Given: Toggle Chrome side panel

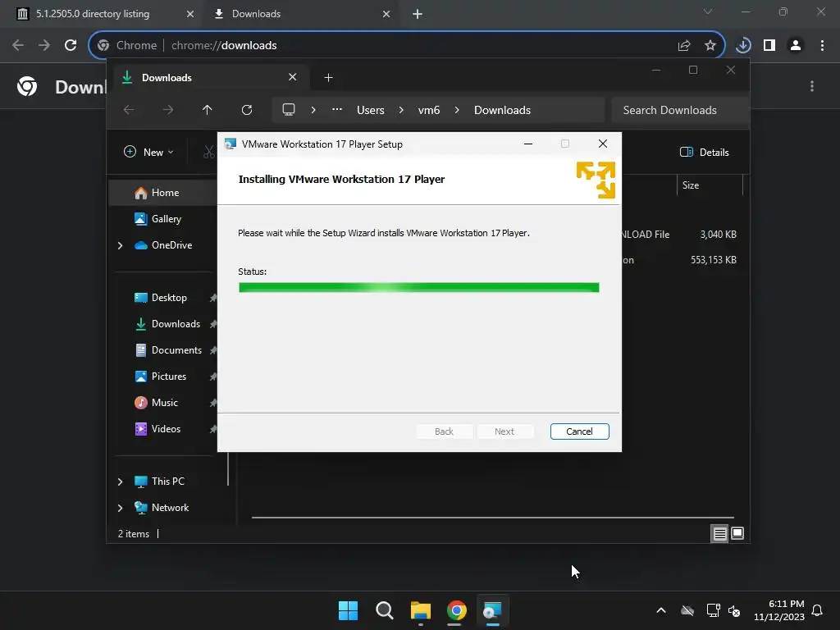Looking at the screenshot, I should click(769, 46).
